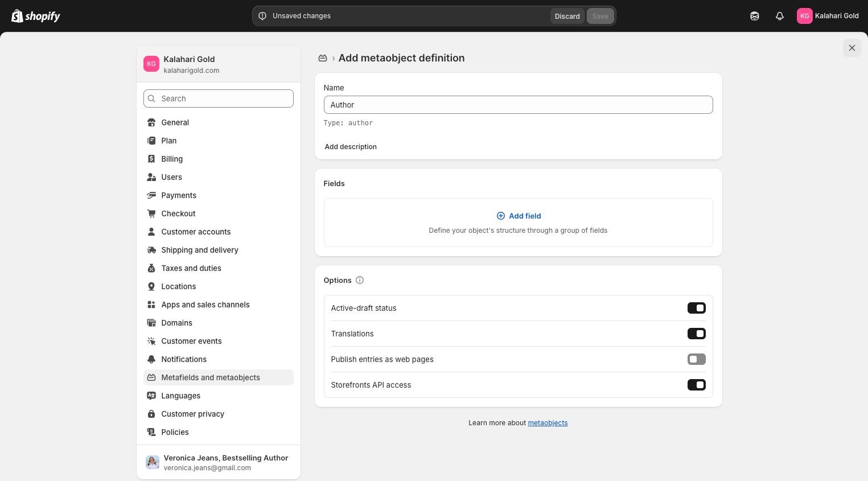This screenshot has height=481, width=868.
Task: Click the search magnifier icon
Action: click(151, 98)
